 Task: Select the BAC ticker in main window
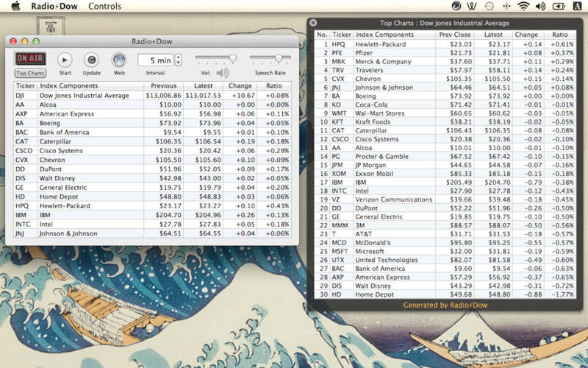(x=21, y=132)
